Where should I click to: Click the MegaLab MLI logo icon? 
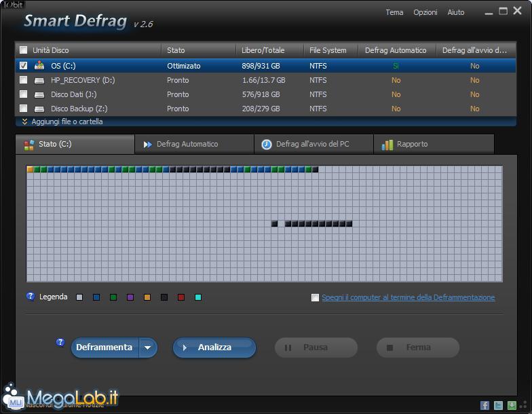14,398
